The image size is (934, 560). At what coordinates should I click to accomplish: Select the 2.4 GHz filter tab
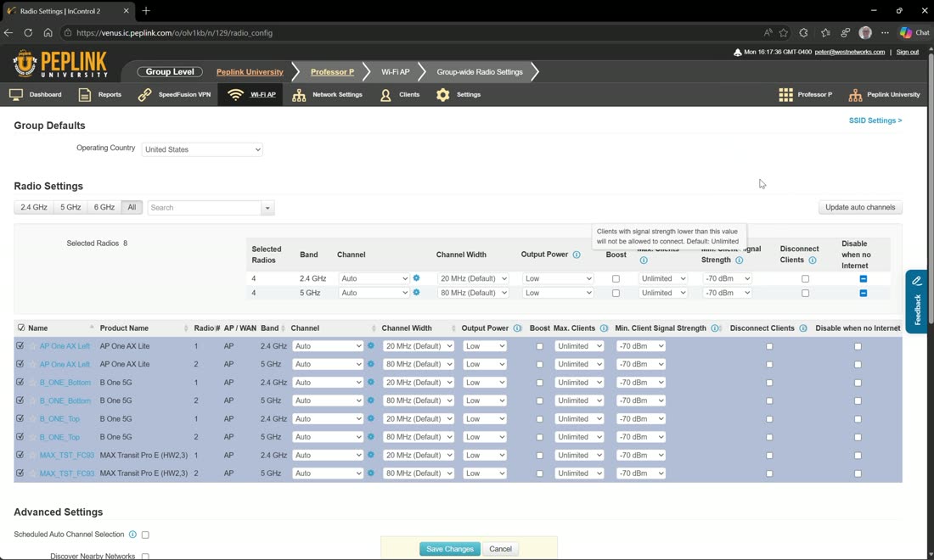[x=33, y=207]
